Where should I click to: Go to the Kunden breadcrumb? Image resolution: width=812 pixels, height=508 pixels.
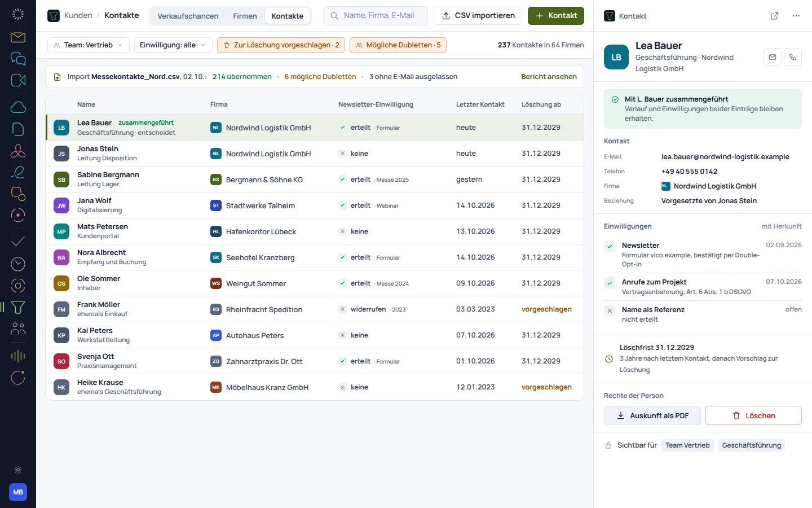[x=78, y=15]
